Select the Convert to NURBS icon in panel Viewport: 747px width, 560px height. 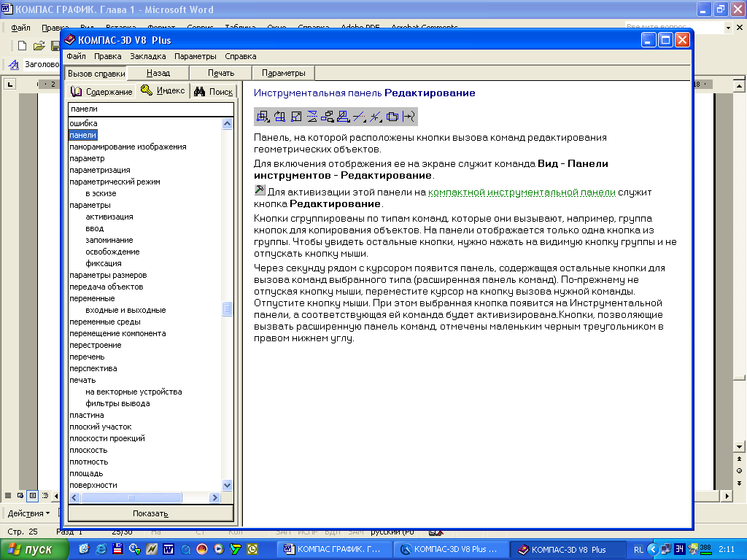pyautogui.click(x=409, y=117)
